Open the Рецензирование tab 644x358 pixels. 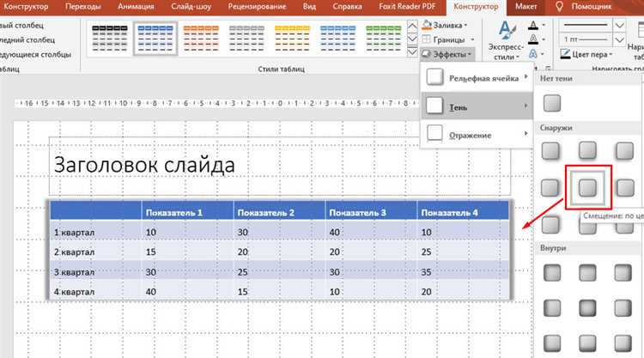(257, 7)
